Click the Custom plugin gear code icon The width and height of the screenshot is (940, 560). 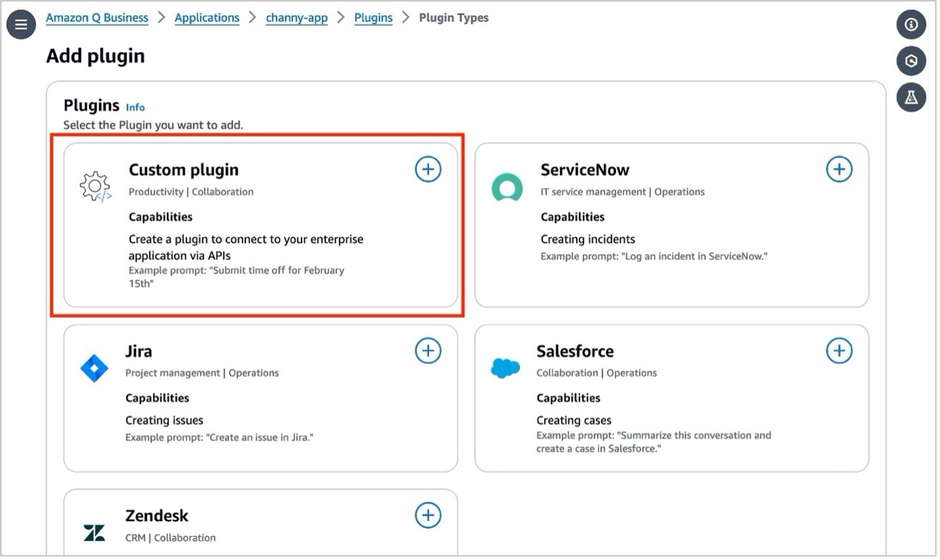point(96,187)
